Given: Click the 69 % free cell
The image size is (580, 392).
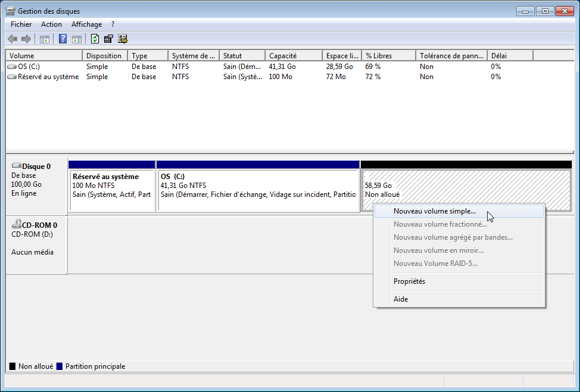Looking at the screenshot, I should pos(373,67).
